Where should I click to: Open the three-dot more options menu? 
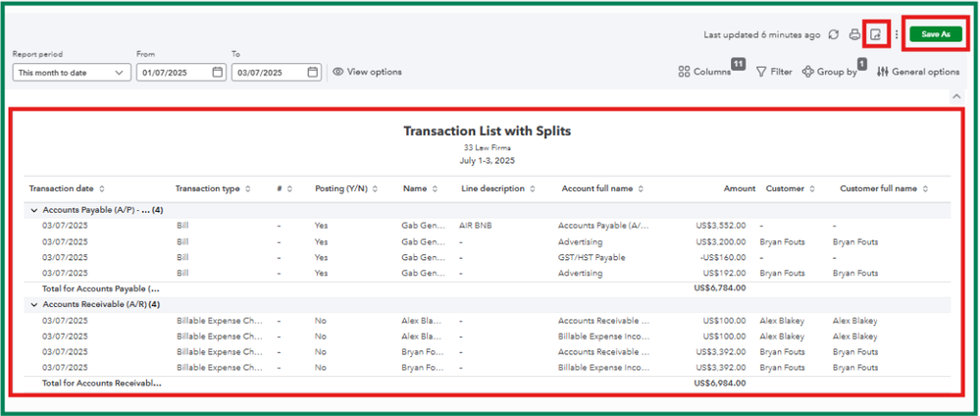point(897,34)
